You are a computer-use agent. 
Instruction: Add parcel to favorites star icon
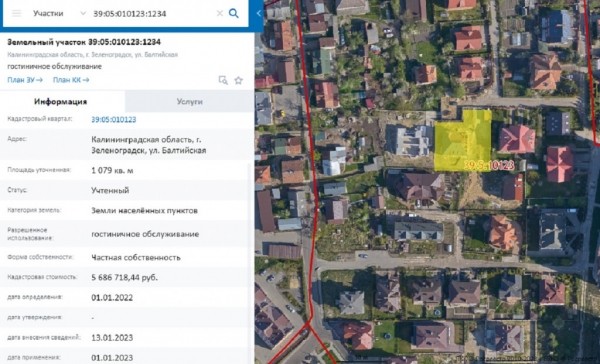(x=238, y=80)
